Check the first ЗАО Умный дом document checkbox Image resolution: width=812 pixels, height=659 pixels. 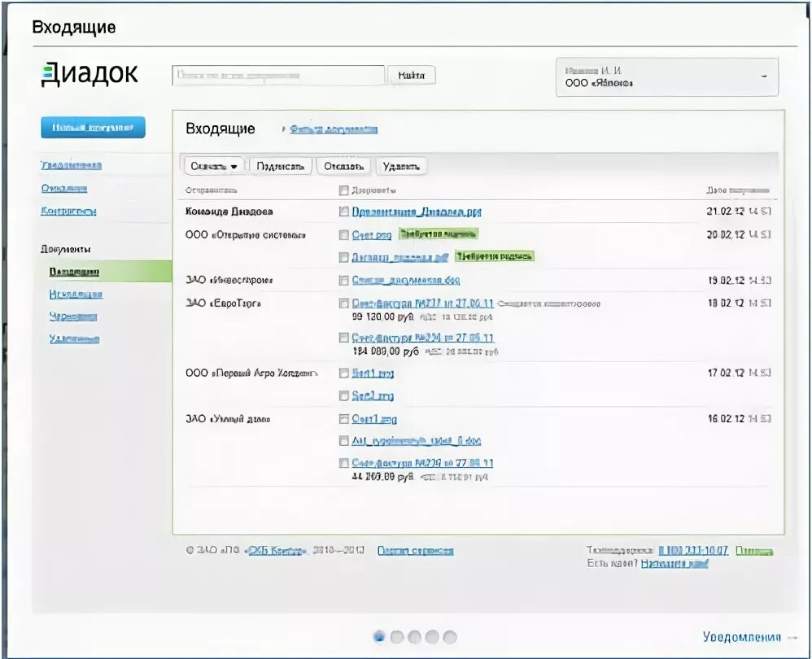pyautogui.click(x=343, y=418)
